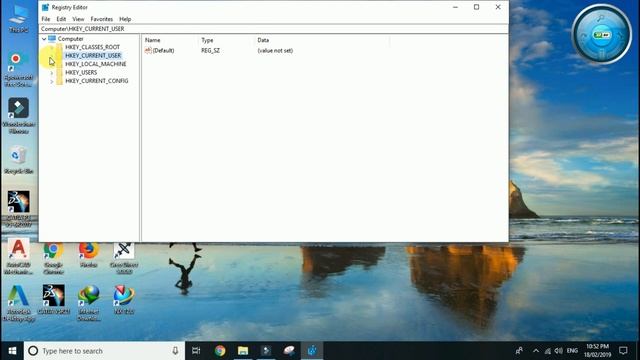The height and width of the screenshot is (360, 640).
Task: Select the Autodesk Desktop App shortcut
Action: coord(19,303)
